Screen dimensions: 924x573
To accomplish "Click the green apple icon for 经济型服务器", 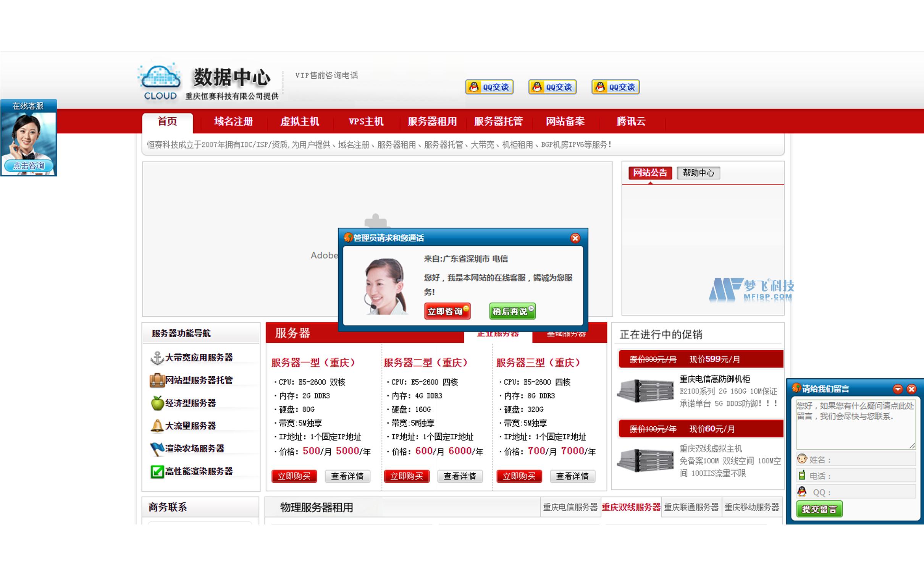I will point(157,403).
